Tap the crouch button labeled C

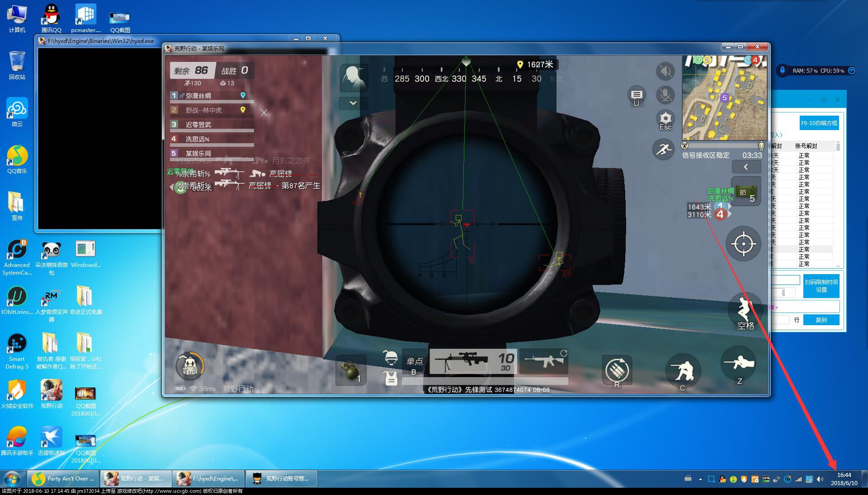(x=683, y=372)
